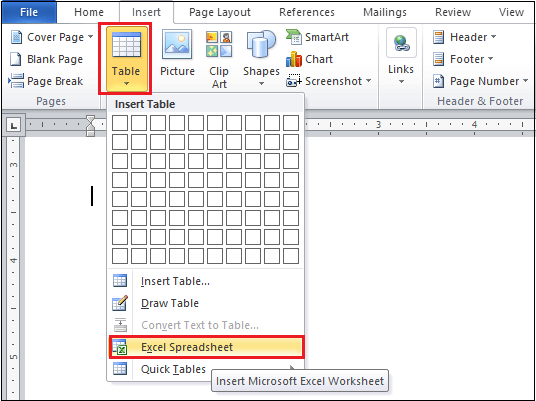Image resolution: width=536 pixels, height=401 pixels.
Task: Switch to the Home tab
Action: point(89,12)
